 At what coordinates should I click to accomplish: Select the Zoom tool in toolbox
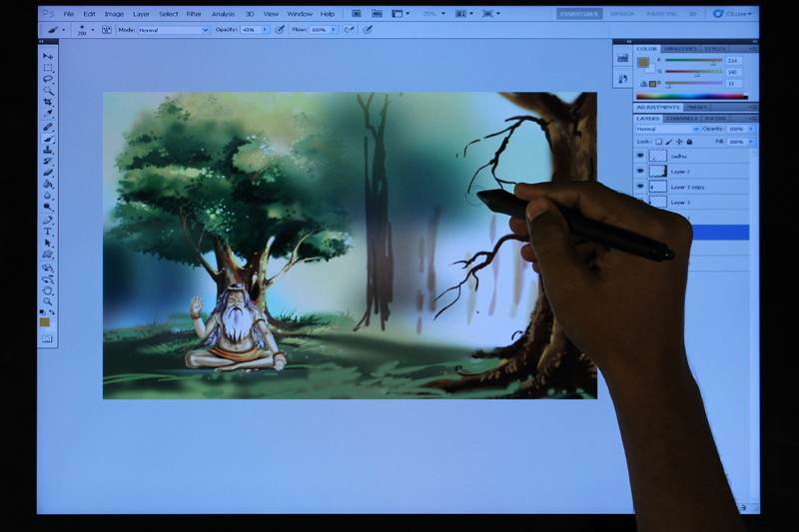tap(47, 300)
